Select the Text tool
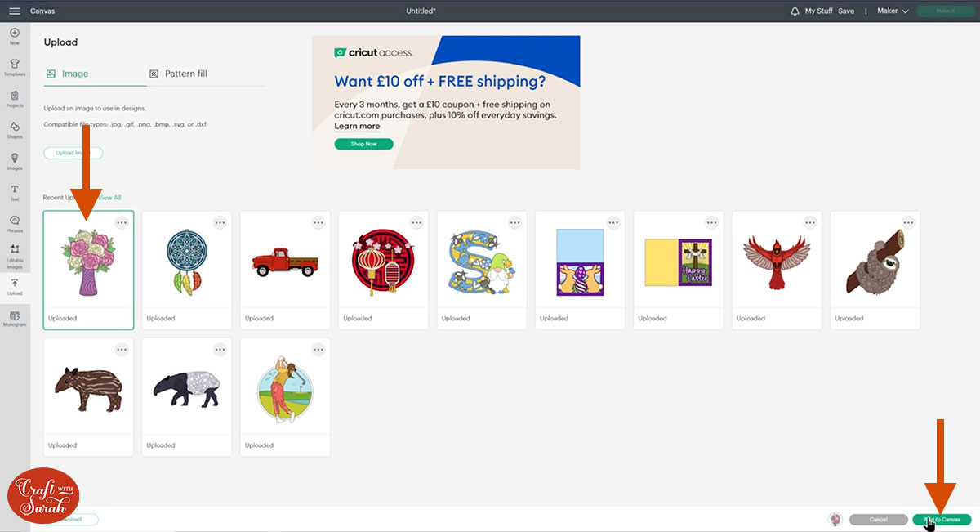 (x=15, y=193)
